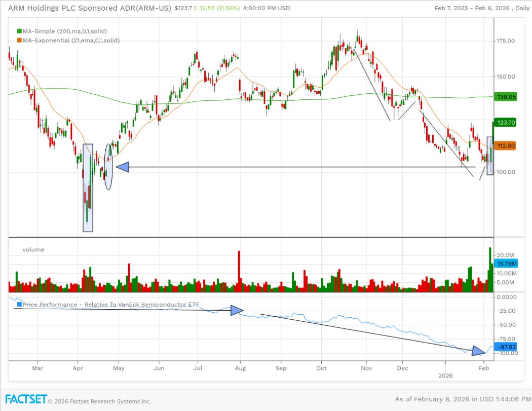
Task: Click the -50.00 performance axis label
Action: click(x=506, y=325)
